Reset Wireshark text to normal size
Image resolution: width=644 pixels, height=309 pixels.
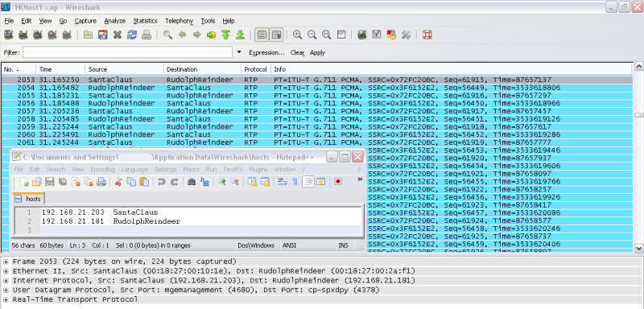pos(327,35)
